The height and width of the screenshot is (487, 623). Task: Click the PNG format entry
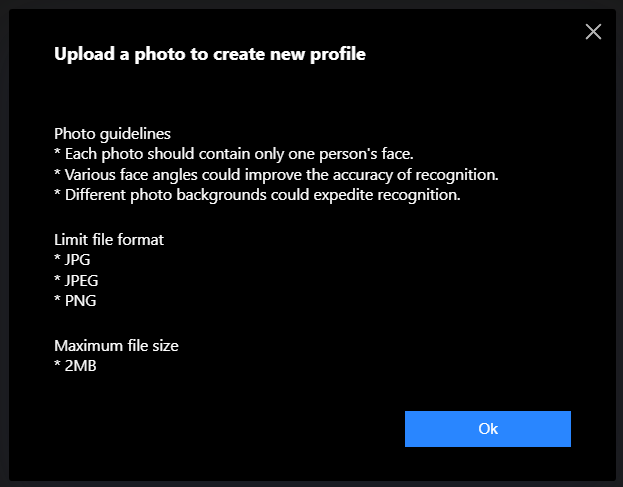click(81, 301)
